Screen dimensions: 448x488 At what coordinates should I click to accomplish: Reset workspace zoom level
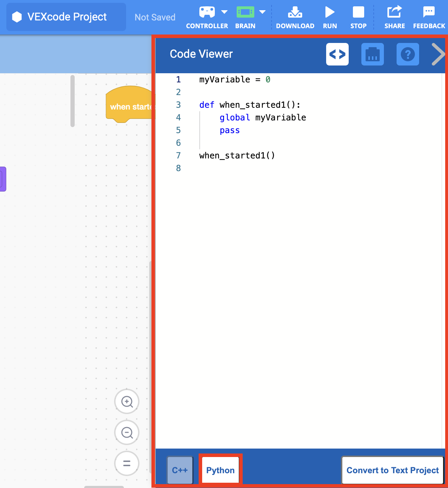click(127, 463)
